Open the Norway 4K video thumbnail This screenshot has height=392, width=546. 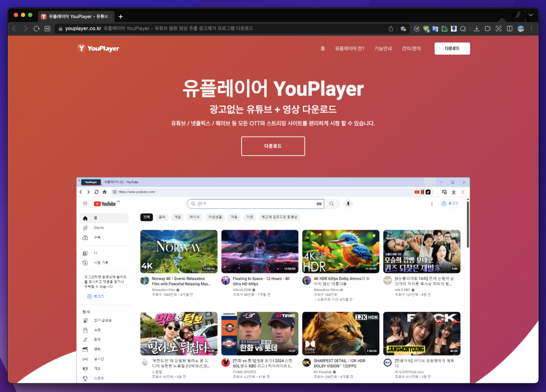[x=179, y=250]
